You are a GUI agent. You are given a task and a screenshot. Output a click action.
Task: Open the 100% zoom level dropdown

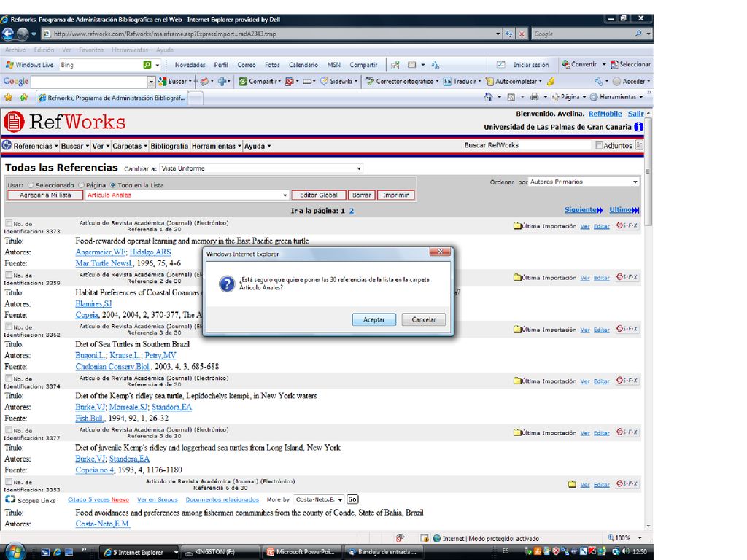(640, 538)
